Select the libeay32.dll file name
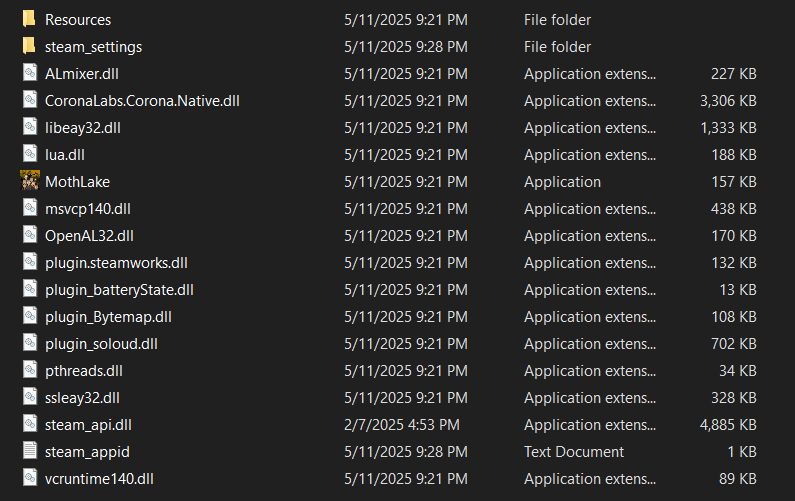Image resolution: width=795 pixels, height=501 pixels. tap(83, 128)
